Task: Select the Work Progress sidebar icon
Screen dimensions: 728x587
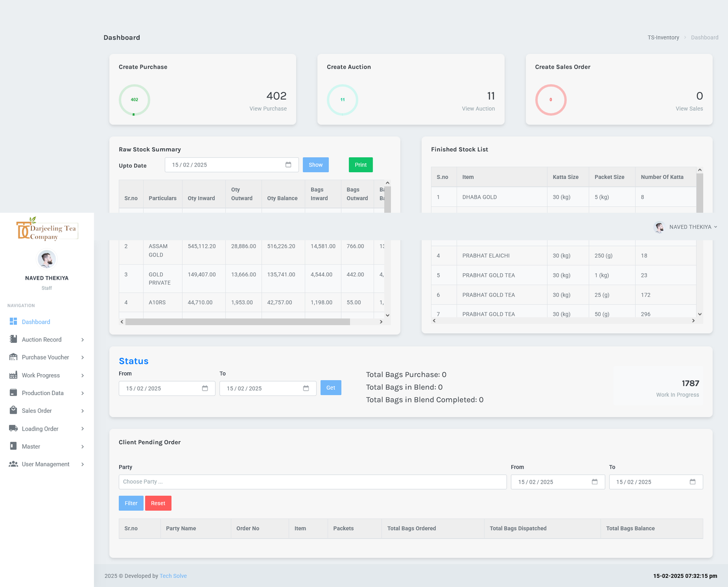Action: pyautogui.click(x=13, y=375)
